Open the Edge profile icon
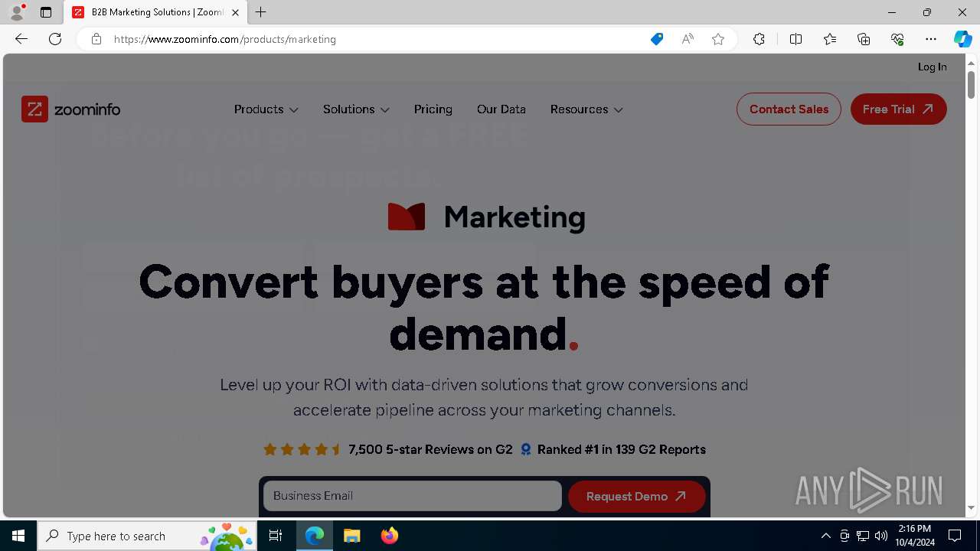 pyautogui.click(x=17, y=12)
